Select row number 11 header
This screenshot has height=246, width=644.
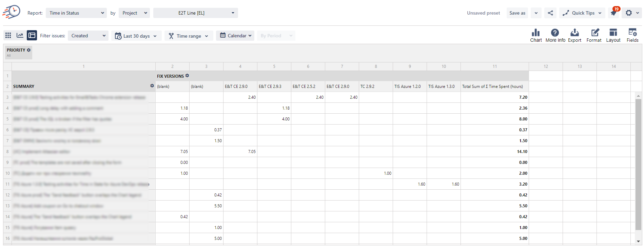tap(7, 184)
